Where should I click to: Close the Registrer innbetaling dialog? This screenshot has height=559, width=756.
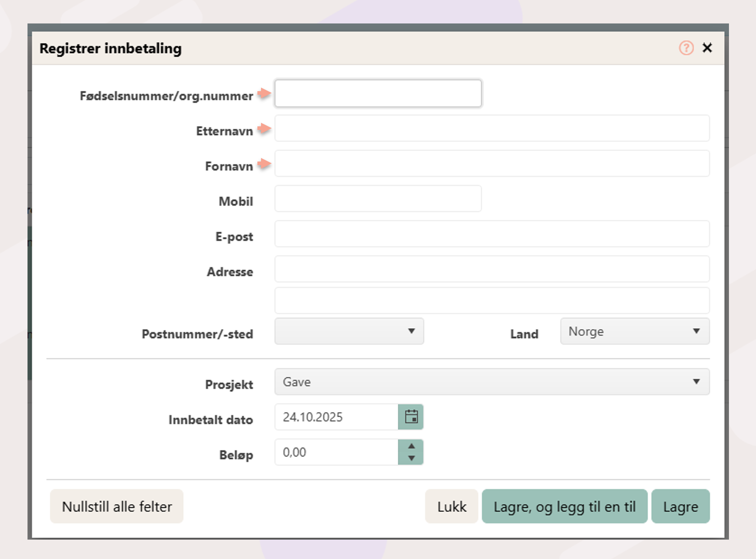click(707, 48)
